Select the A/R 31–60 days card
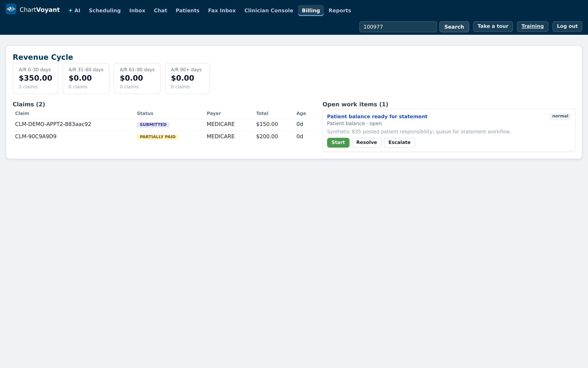The height and width of the screenshot is (368, 588). (86, 78)
